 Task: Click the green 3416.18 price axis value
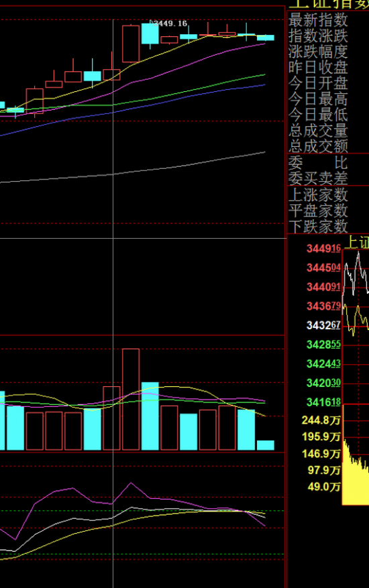click(x=323, y=402)
